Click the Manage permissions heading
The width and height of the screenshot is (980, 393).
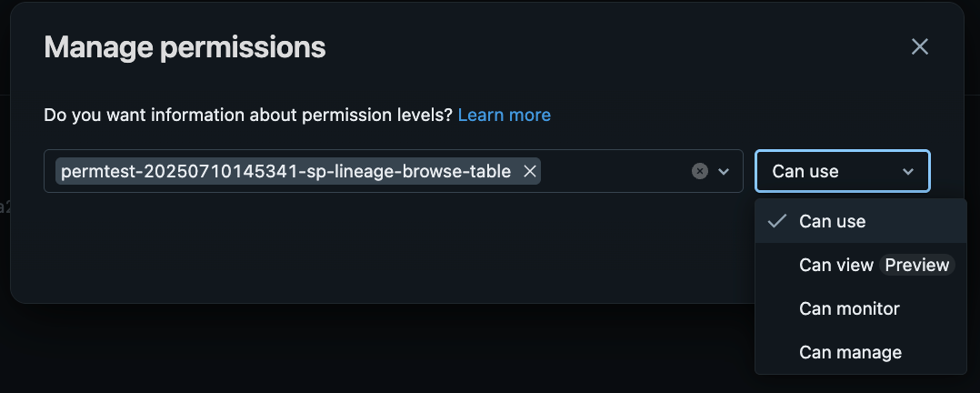[x=185, y=47]
